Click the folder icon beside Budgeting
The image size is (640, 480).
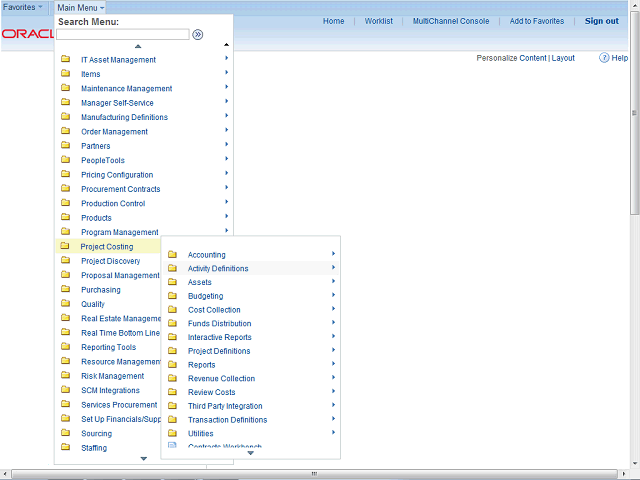[172, 296]
